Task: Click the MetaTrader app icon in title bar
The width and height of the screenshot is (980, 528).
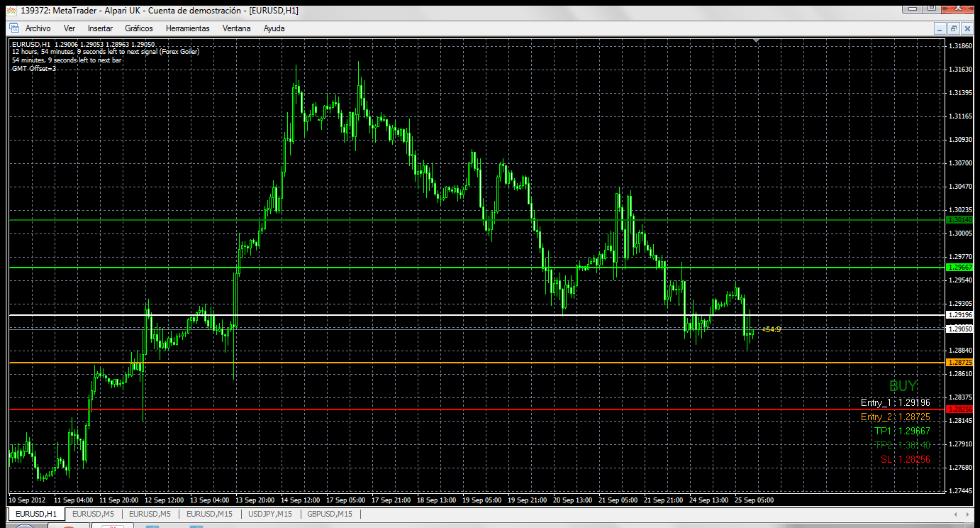Action: click(11, 11)
